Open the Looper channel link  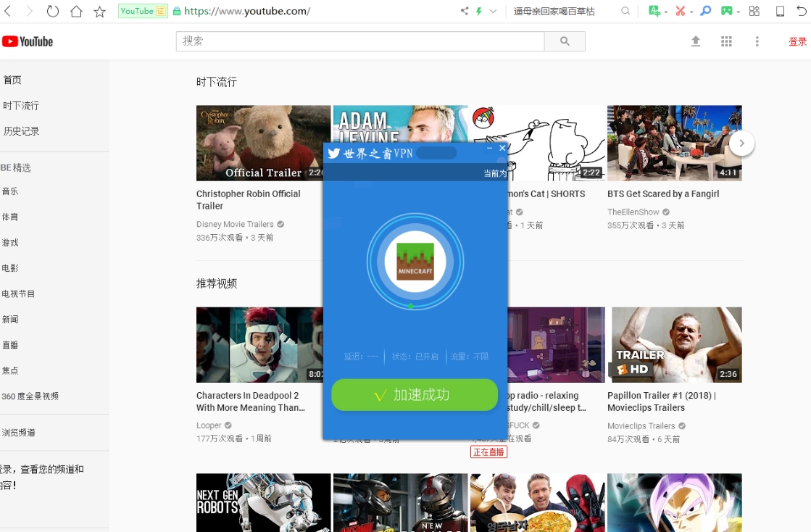click(209, 425)
